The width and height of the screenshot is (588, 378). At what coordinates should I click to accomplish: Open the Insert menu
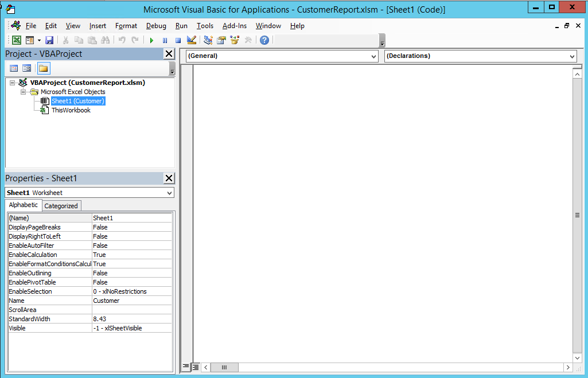[98, 26]
